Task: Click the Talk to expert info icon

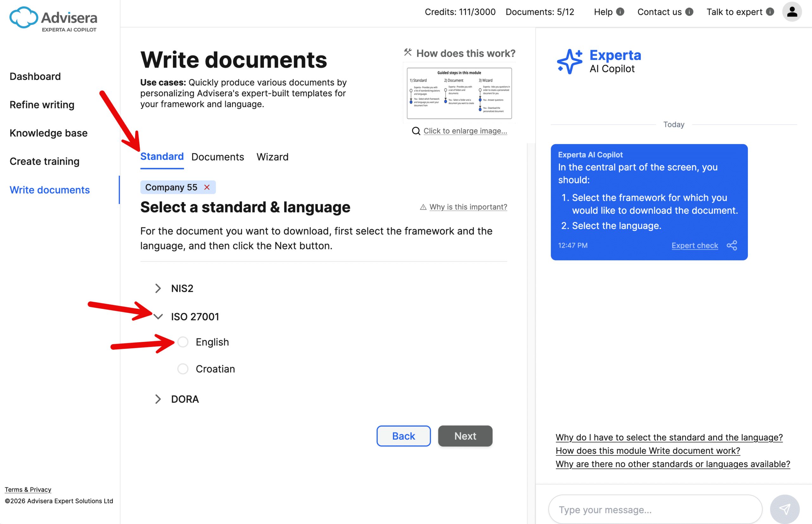Action: coord(770,11)
